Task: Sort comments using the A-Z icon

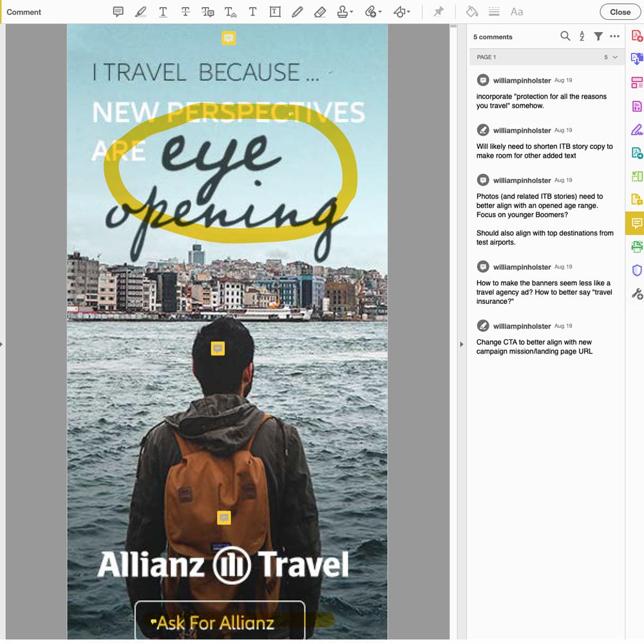Action: click(x=582, y=36)
